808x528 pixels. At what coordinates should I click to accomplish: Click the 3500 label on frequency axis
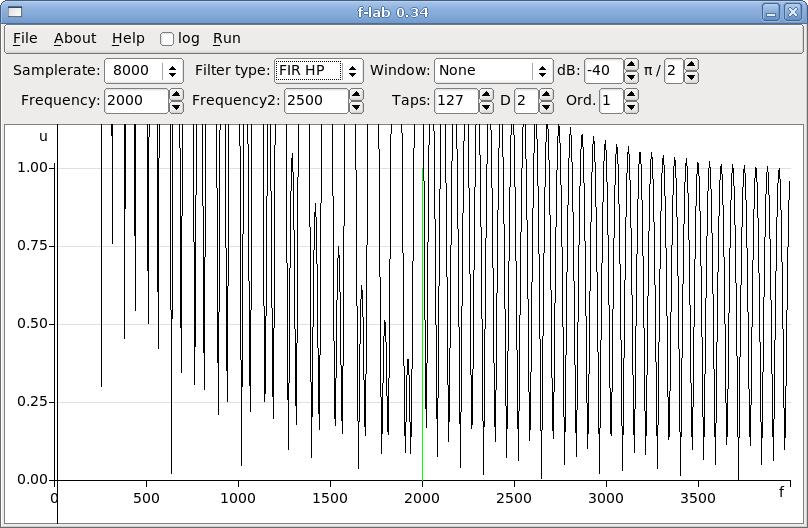tap(698, 498)
